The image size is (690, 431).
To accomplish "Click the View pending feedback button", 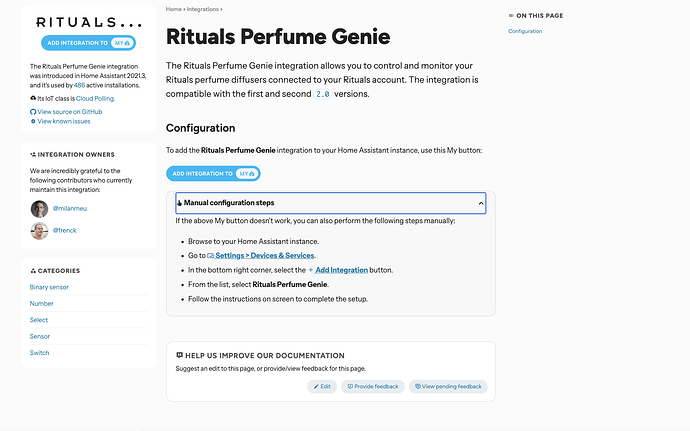I will [449, 386].
